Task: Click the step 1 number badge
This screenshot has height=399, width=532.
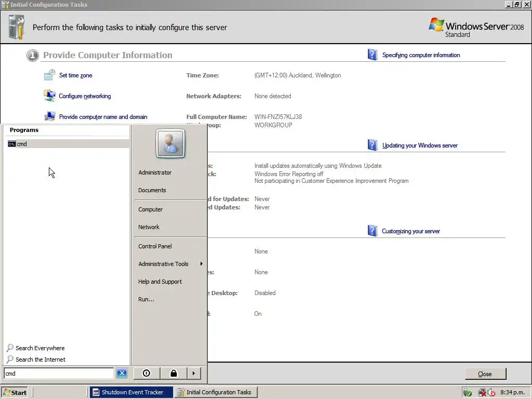Action: point(33,55)
